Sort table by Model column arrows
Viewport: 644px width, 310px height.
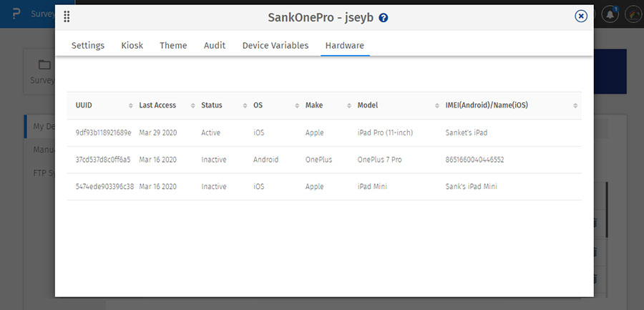click(x=437, y=106)
